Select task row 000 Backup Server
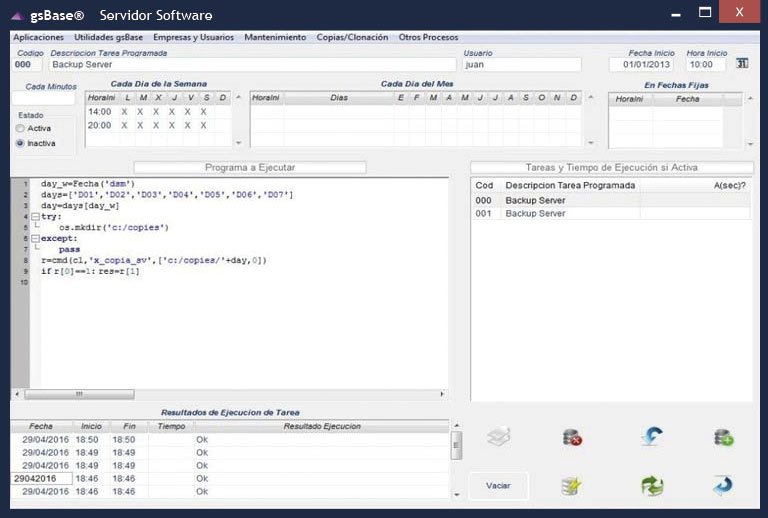This screenshot has height=518, width=768. coord(611,200)
